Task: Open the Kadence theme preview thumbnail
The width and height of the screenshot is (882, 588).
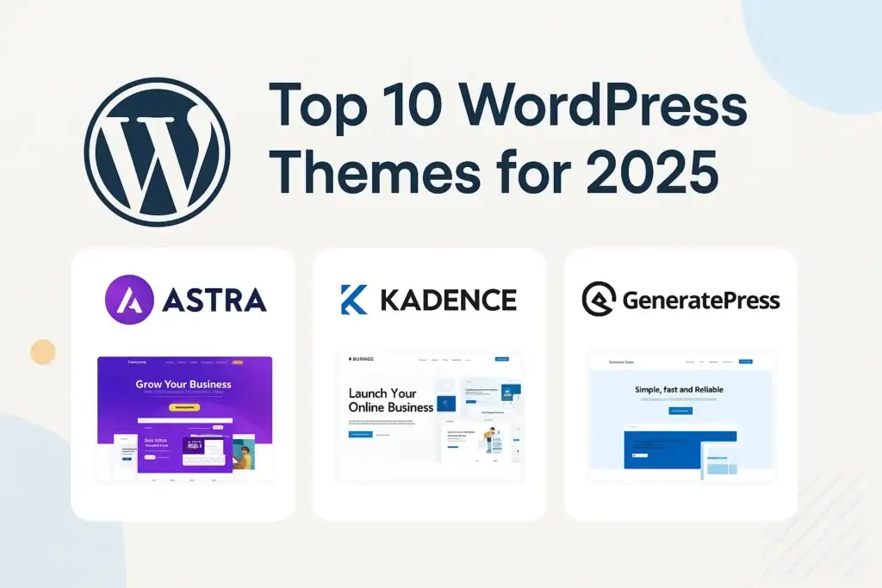Action: [x=431, y=417]
